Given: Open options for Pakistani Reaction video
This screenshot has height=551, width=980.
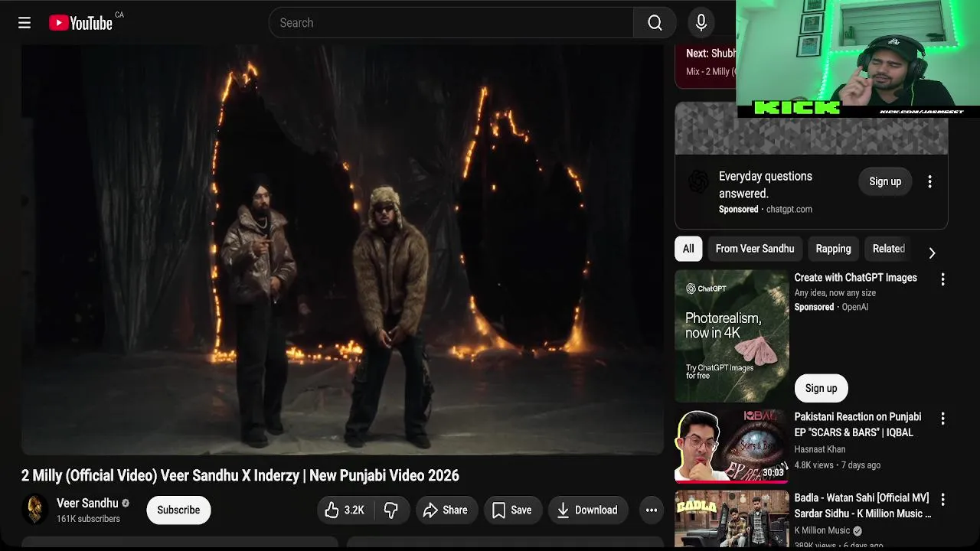Looking at the screenshot, I should [942, 419].
